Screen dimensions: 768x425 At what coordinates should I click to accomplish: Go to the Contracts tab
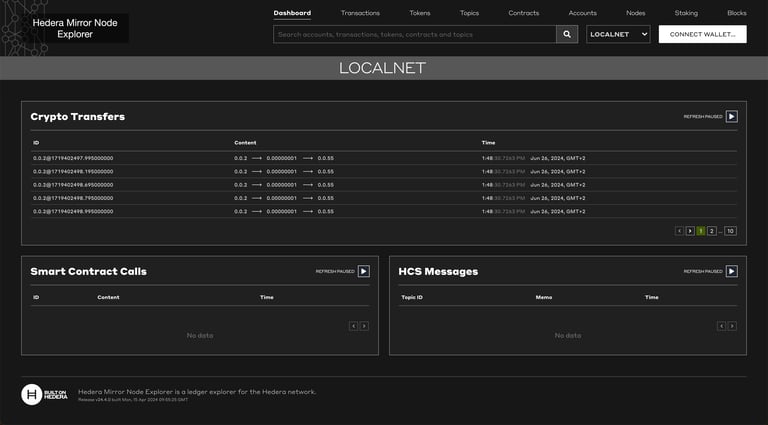[524, 13]
